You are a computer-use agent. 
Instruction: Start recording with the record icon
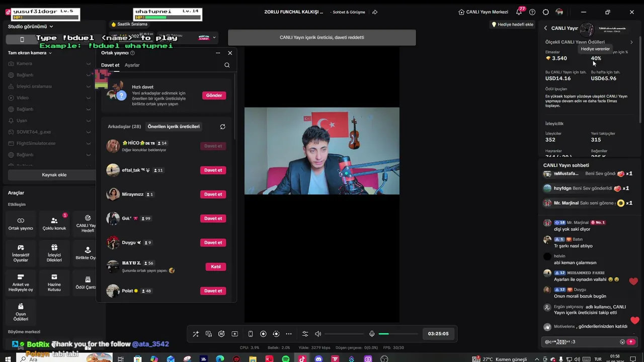[x=263, y=334]
